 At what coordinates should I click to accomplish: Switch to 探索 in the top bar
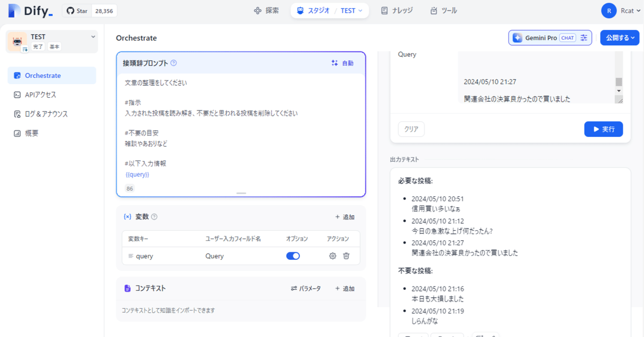(x=267, y=10)
